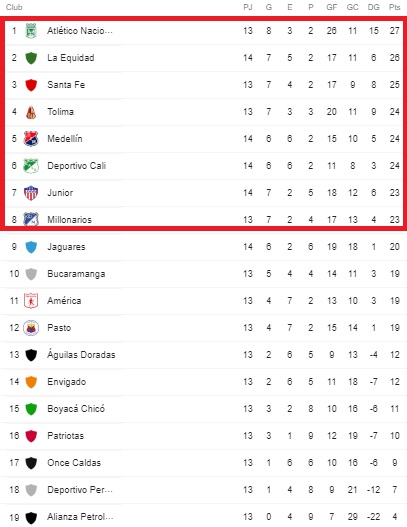Click the Pts column header

pos(394,7)
